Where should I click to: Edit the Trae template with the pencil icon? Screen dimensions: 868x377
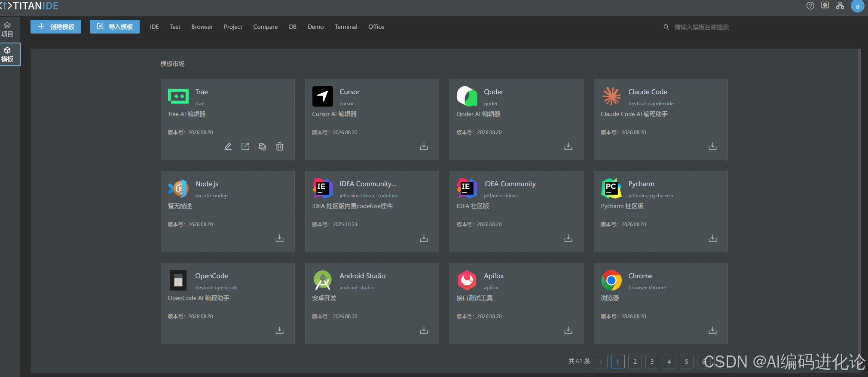[228, 147]
